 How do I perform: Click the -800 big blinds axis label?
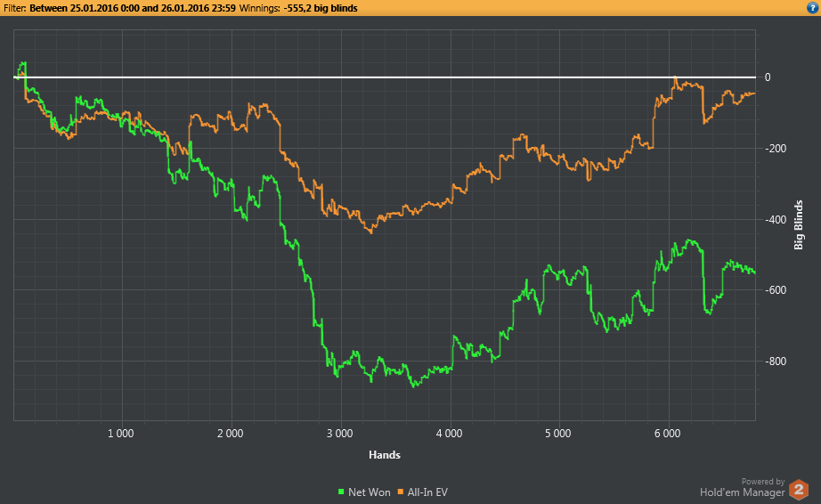click(x=776, y=362)
